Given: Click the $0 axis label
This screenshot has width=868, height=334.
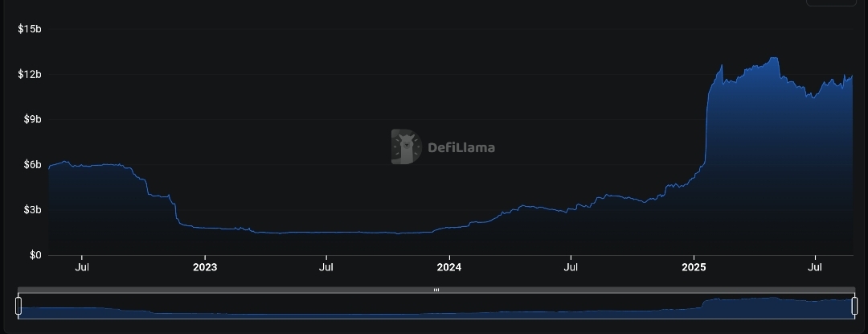Looking at the screenshot, I should (35, 255).
